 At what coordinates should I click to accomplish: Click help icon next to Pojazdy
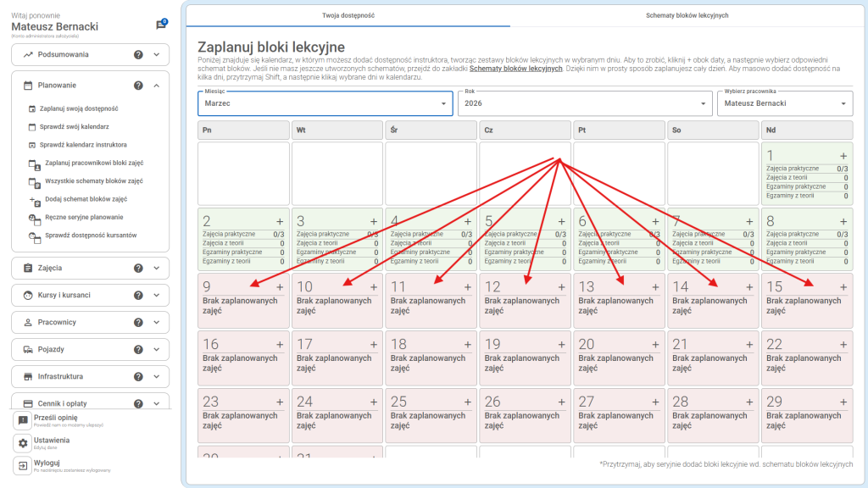138,349
